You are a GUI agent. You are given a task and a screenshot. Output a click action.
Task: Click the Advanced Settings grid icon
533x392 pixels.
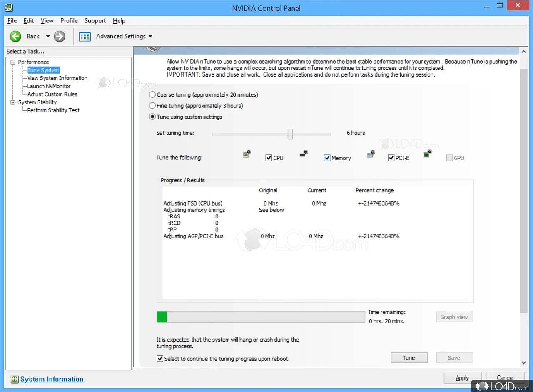point(85,37)
